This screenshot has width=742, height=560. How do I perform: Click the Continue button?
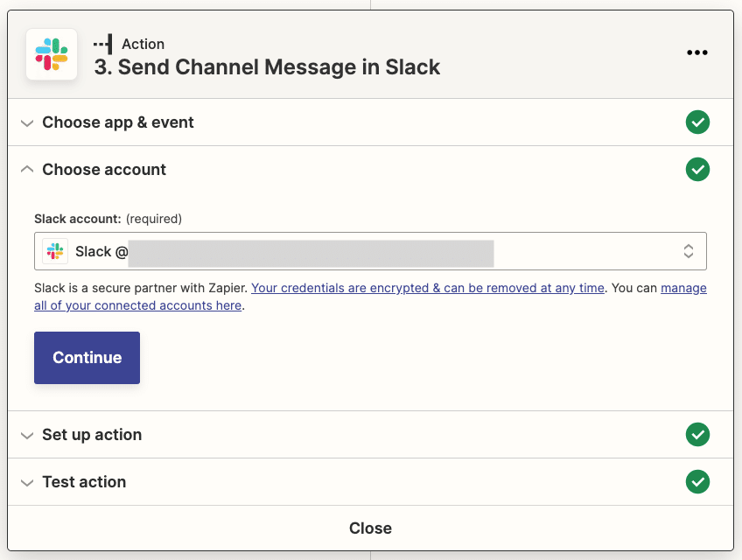[x=87, y=358]
